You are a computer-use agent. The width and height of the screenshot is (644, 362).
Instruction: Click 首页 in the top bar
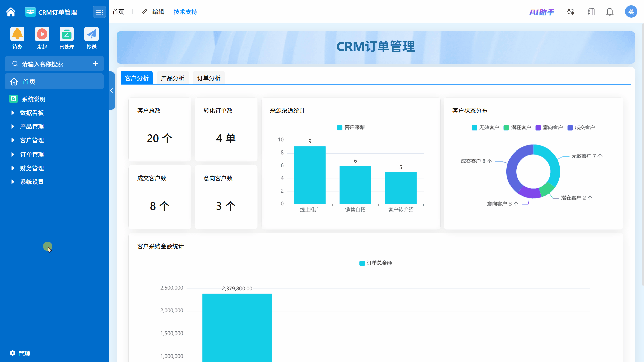pyautogui.click(x=118, y=12)
